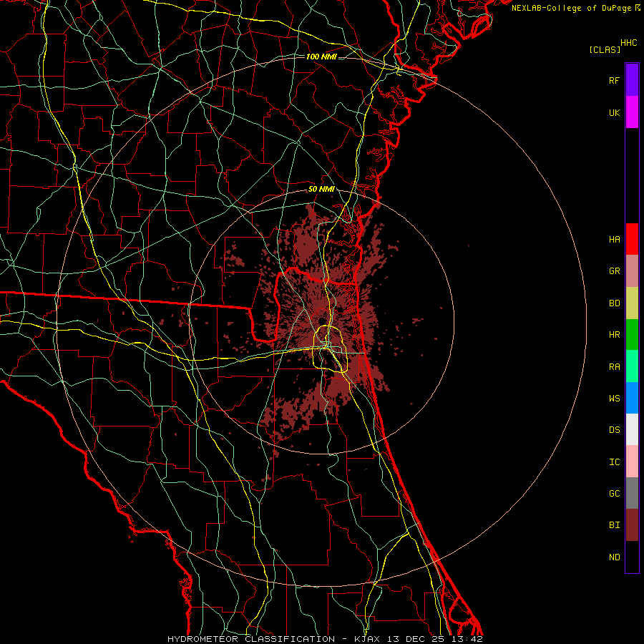Click the NEXLAB-College of DuPage credit text
The width and height of the screenshot is (644, 644).
click(572, 8)
